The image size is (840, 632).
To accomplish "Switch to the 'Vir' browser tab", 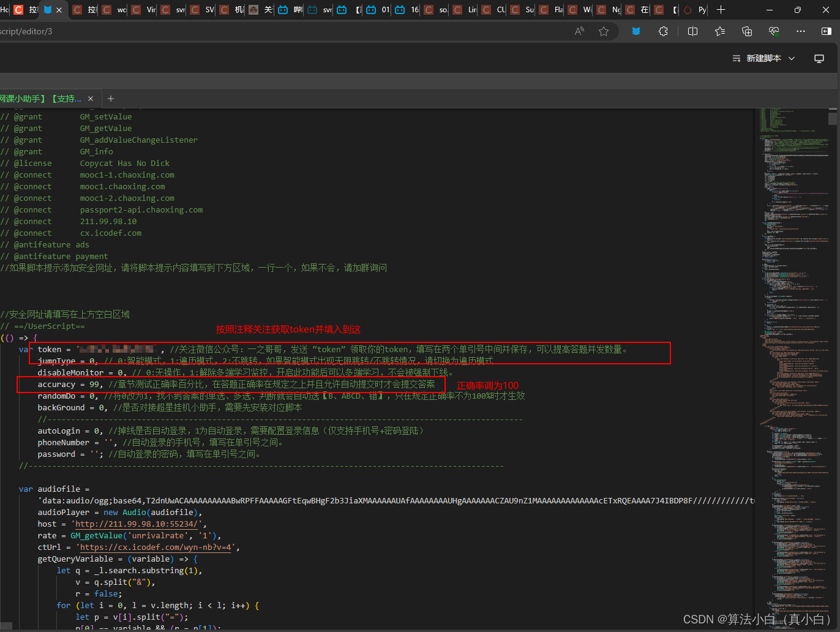I will click(143, 10).
